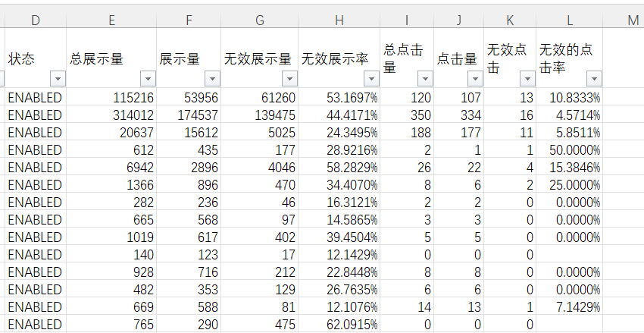Open the 总展示量 filter dropdown arrow
The image size is (644, 333).
pyautogui.click(x=147, y=79)
